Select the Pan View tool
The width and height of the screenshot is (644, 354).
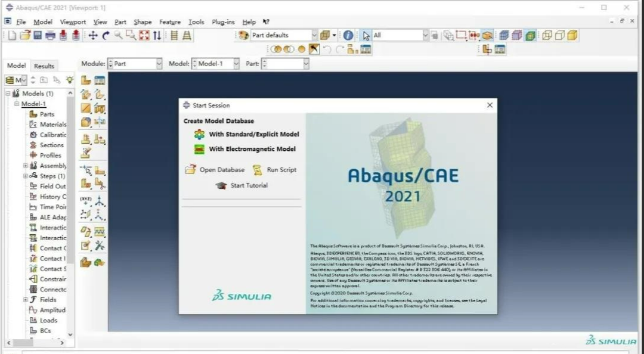(93, 35)
